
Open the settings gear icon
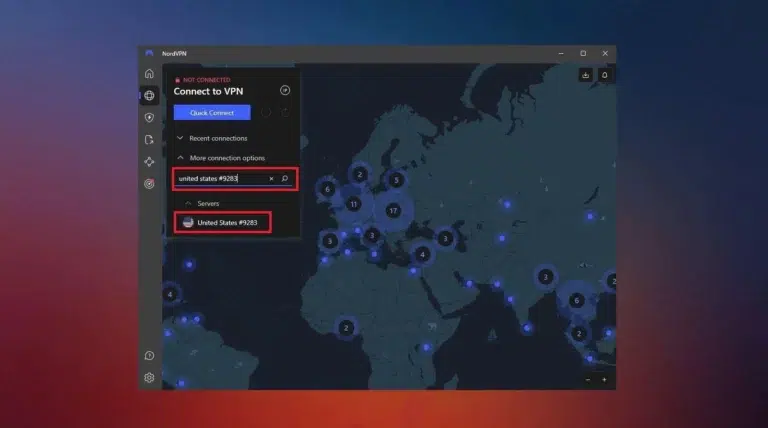tap(149, 377)
